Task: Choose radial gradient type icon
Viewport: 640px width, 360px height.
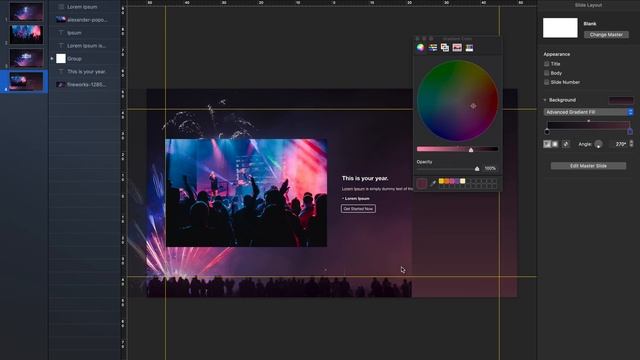Action: (555, 144)
